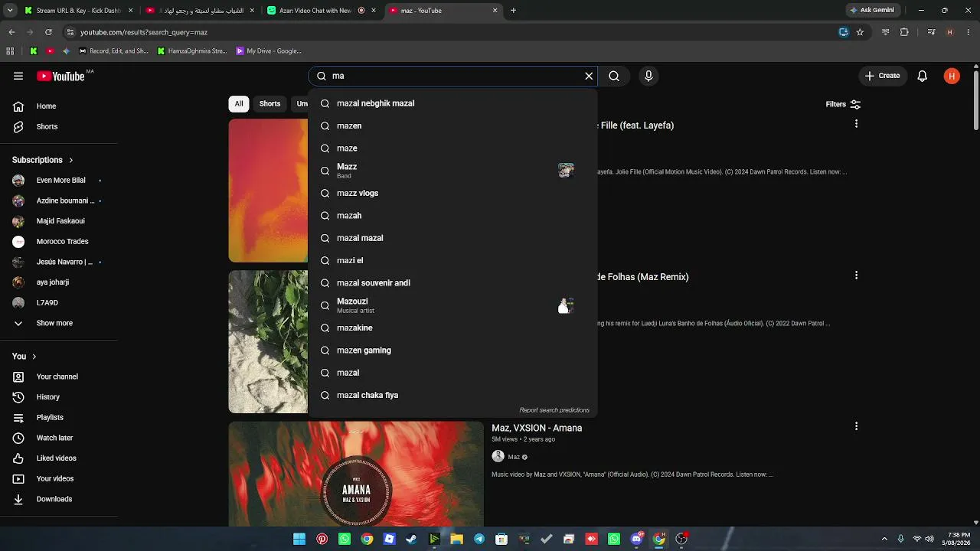Go back in the browser
This screenshot has width=980, height=551.
point(11,32)
